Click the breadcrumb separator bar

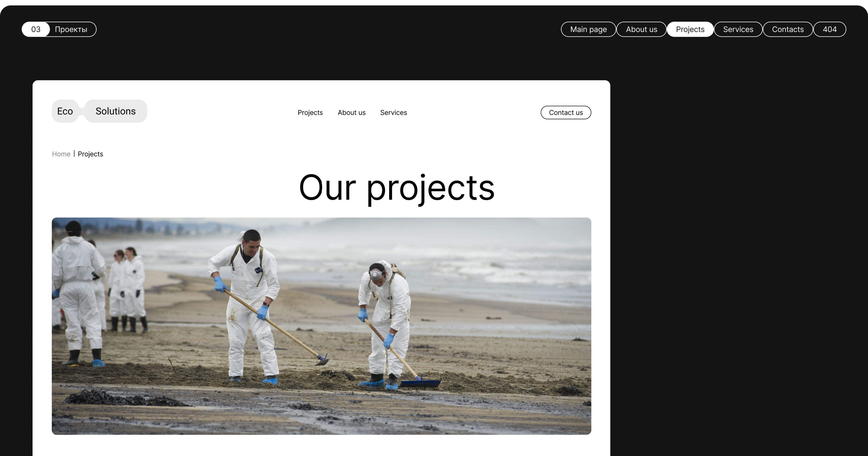(74, 154)
